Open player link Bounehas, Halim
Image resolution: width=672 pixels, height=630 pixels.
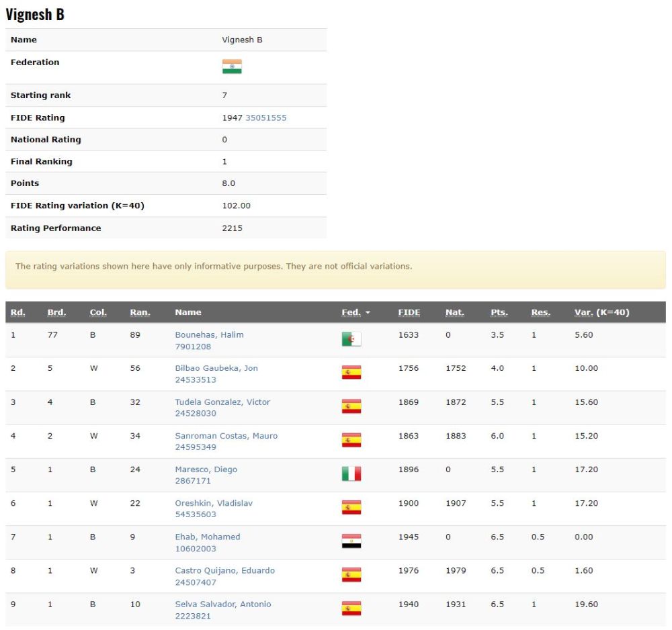(x=209, y=335)
